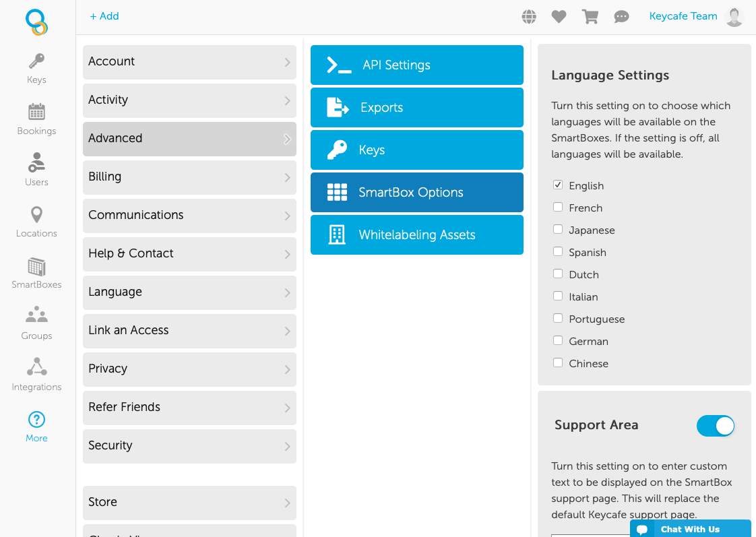Expand the Help & Contact chevron
Viewport: 756px width, 537px height.
coord(287,254)
